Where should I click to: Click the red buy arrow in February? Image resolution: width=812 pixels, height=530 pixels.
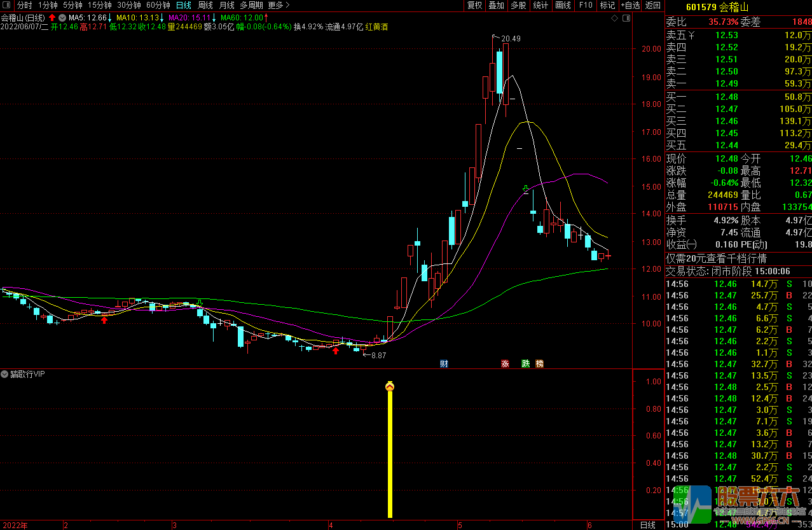pyautogui.click(x=104, y=319)
